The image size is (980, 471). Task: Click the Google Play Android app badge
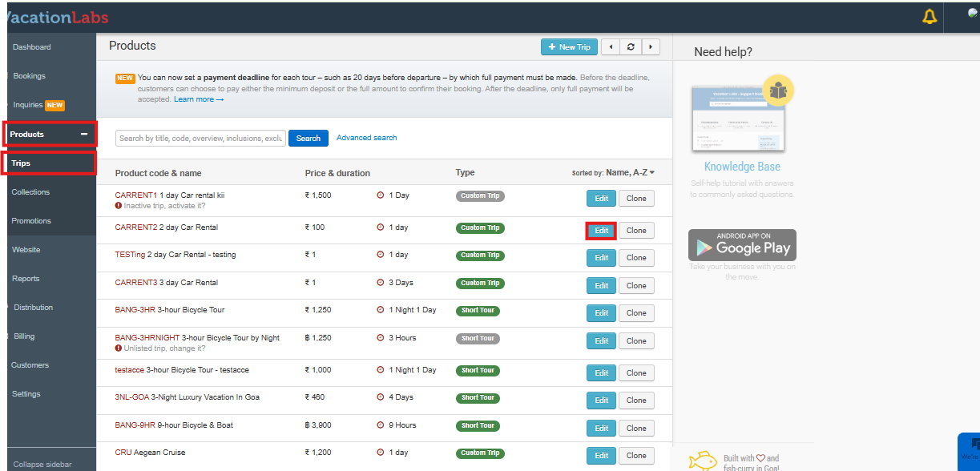tap(742, 245)
